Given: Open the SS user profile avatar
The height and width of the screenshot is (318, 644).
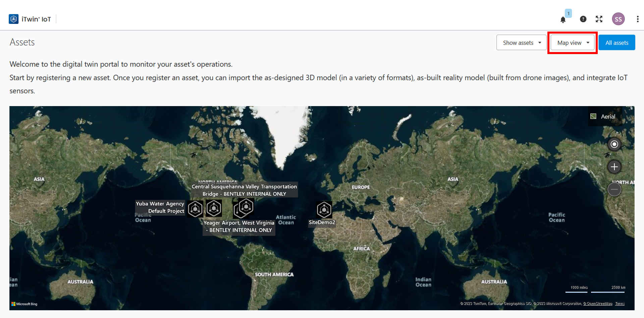Looking at the screenshot, I should [618, 19].
